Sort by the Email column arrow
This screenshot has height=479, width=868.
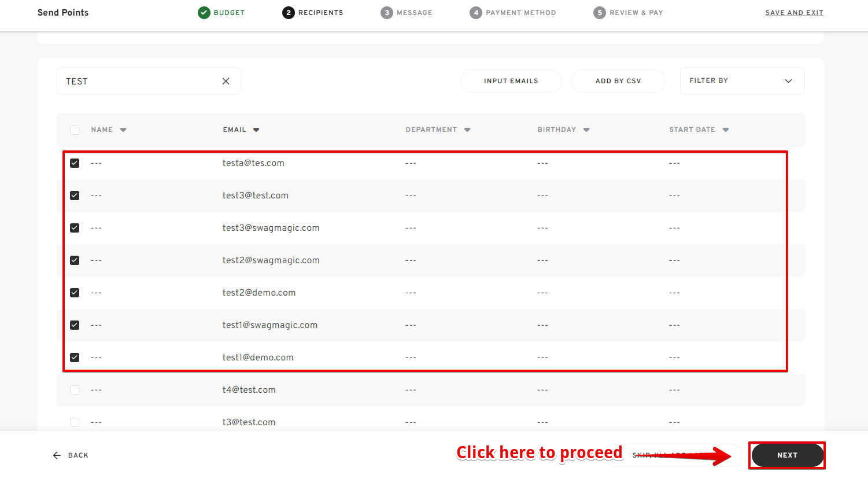(x=256, y=130)
